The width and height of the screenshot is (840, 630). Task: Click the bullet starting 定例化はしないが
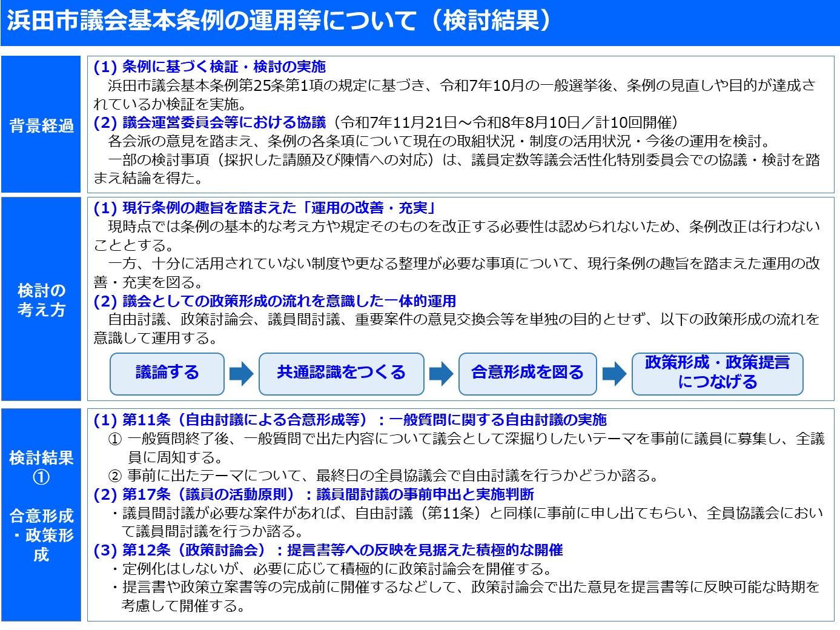(x=331, y=569)
